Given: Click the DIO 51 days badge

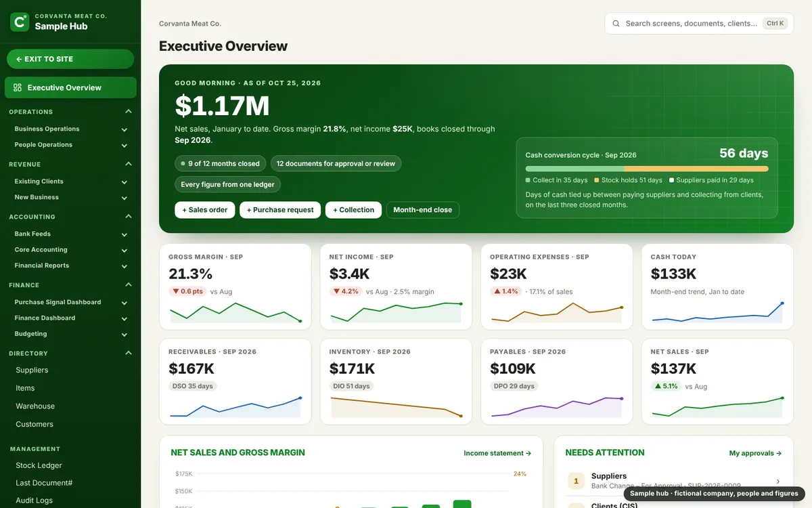Looking at the screenshot, I should 352,386.
